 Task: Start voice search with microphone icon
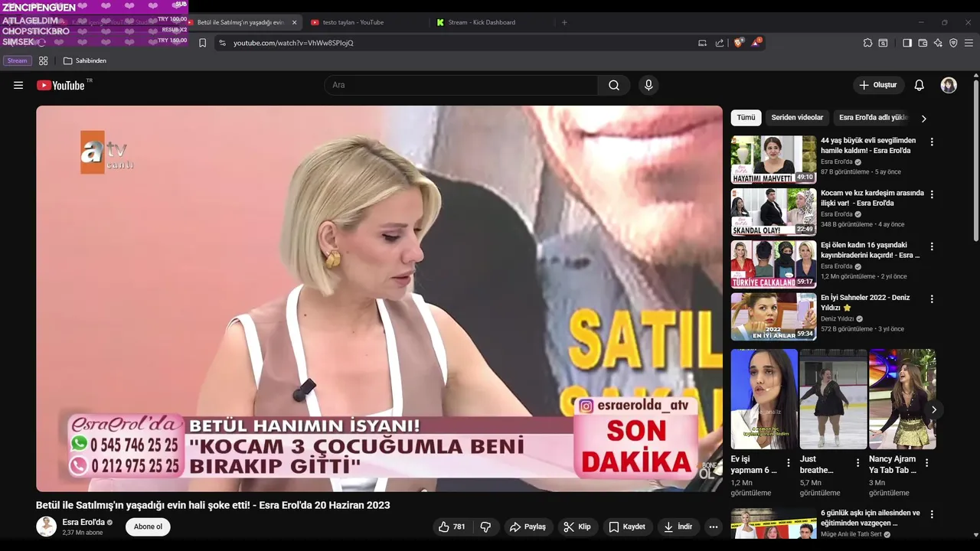click(648, 85)
